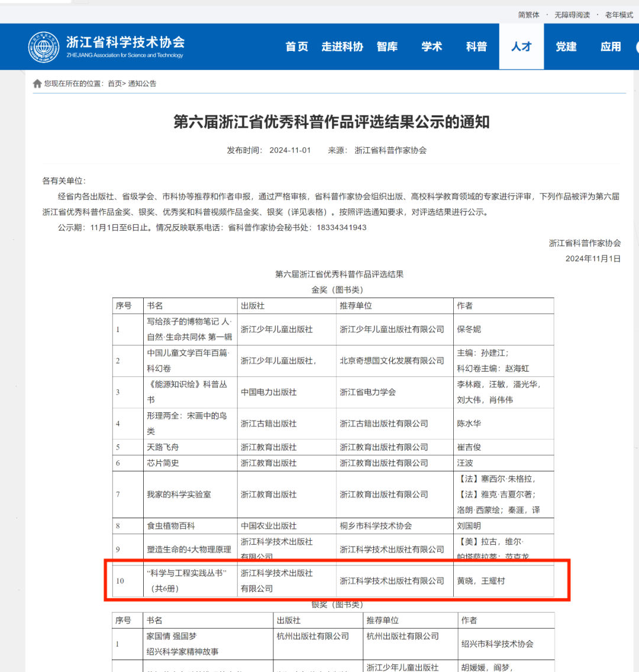Click the signature date 2024年11月1日
The width and height of the screenshot is (639, 672).
[593, 259]
